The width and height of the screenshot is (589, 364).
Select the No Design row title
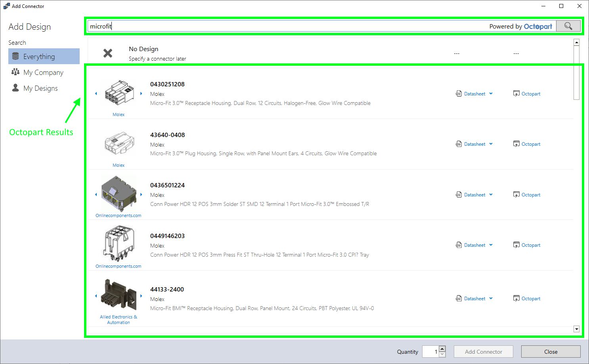(x=143, y=49)
